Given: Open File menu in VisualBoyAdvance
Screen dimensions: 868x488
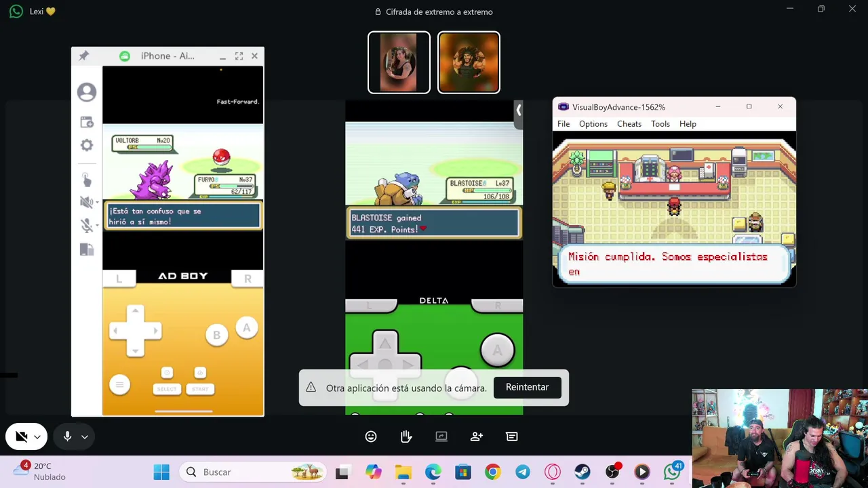Looking at the screenshot, I should [564, 124].
